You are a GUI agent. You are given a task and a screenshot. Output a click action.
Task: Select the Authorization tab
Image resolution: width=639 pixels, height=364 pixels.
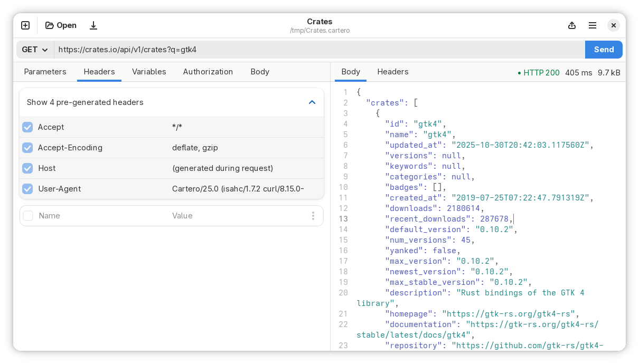click(x=208, y=72)
